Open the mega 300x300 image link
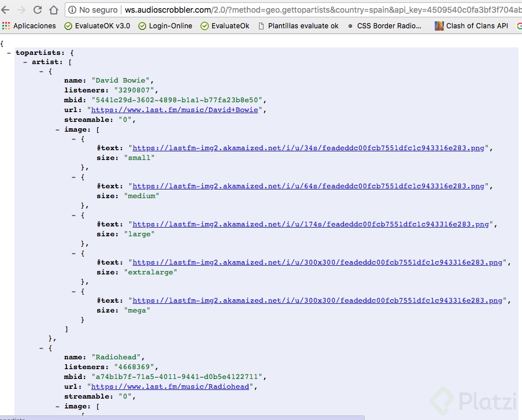522x420 pixels. 317,300
